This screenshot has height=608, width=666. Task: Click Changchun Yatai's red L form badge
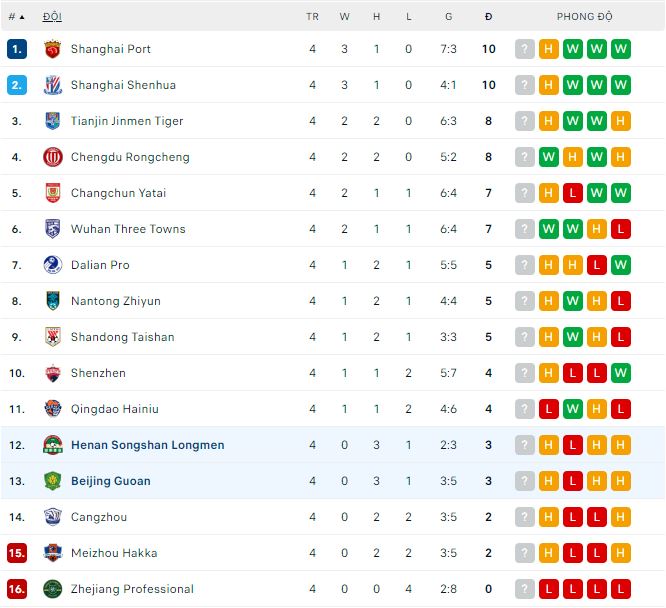tap(573, 193)
